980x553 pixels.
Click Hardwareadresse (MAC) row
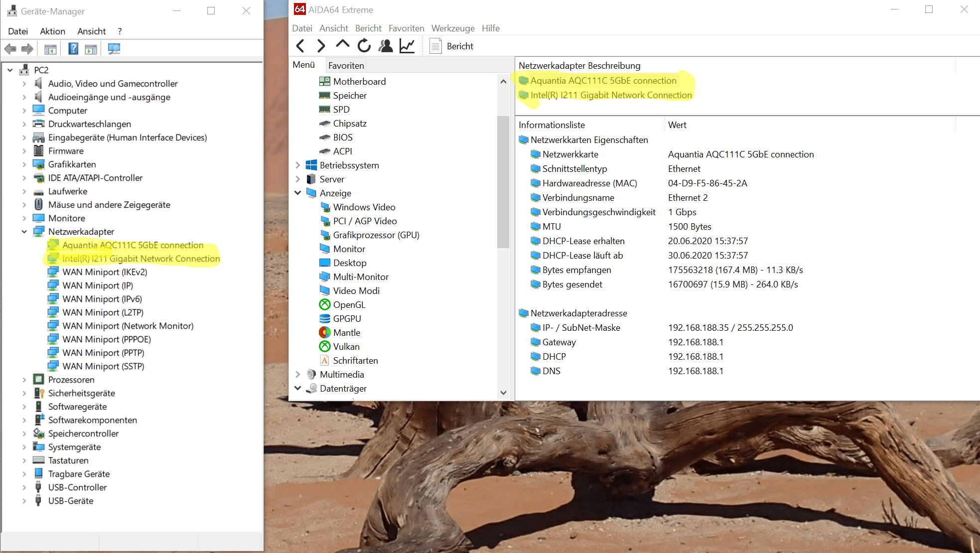589,183
